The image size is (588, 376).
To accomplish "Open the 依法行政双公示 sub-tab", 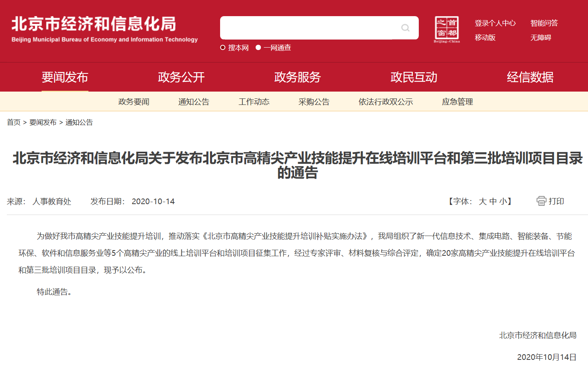I will coord(385,102).
